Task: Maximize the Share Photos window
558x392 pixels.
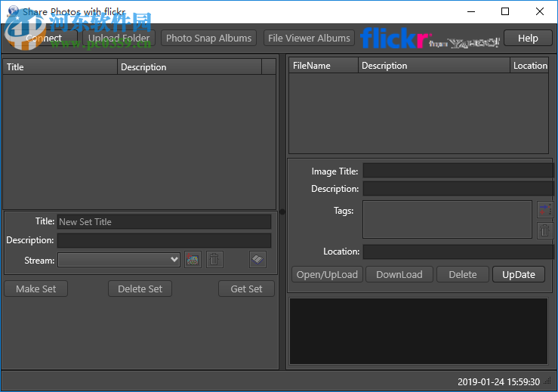Action: point(505,11)
